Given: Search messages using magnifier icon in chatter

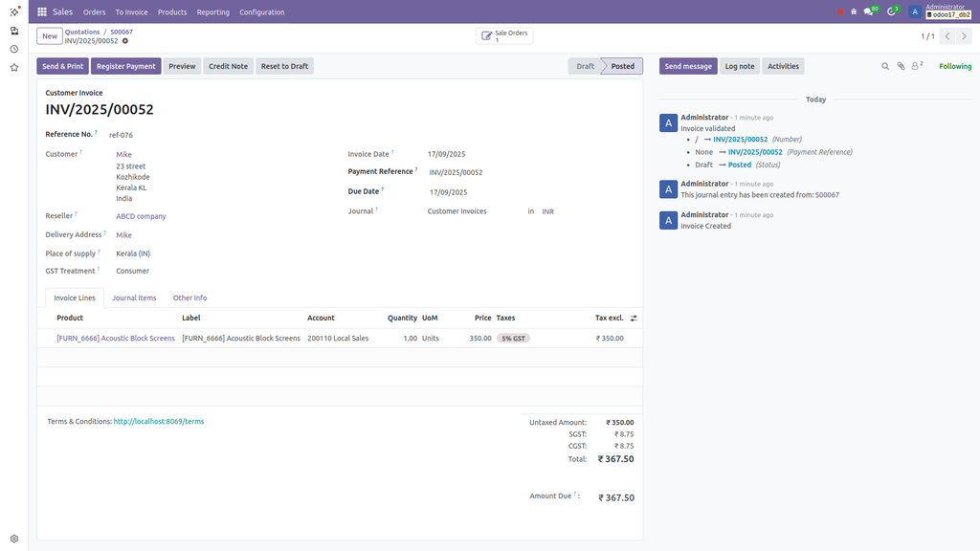Looking at the screenshot, I should (x=885, y=66).
